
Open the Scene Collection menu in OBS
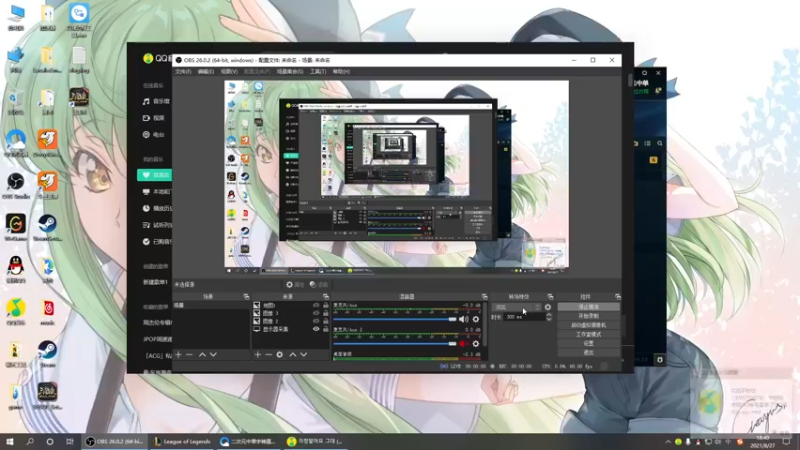(290, 72)
